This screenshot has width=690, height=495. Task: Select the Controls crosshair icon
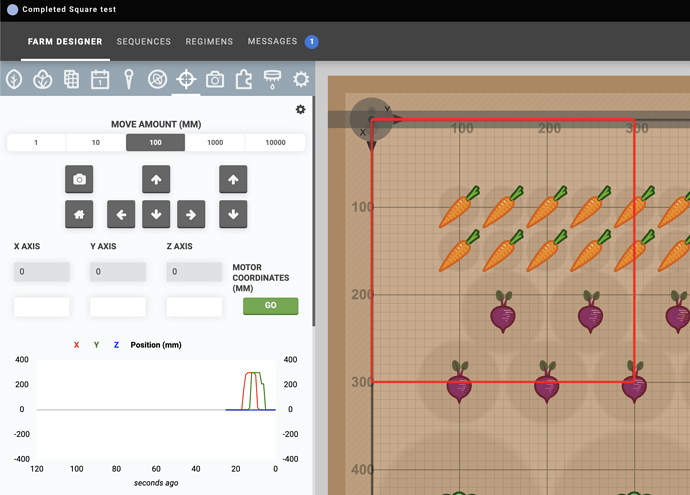tap(186, 80)
